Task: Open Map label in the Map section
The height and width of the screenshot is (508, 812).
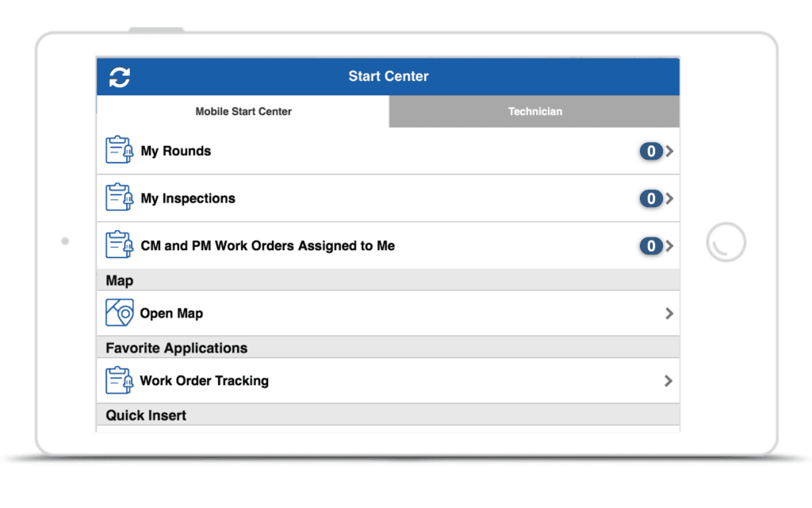Action: 171,314
